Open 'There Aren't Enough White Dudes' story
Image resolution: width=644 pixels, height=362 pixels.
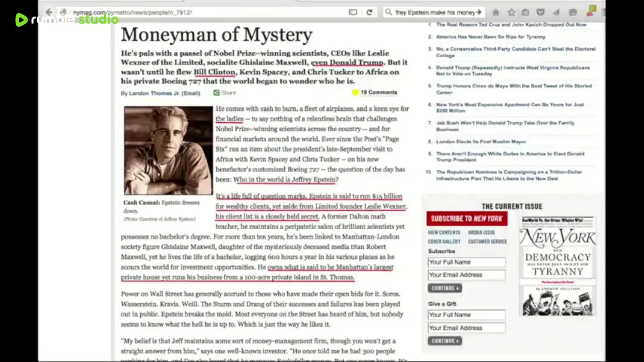[x=510, y=156]
